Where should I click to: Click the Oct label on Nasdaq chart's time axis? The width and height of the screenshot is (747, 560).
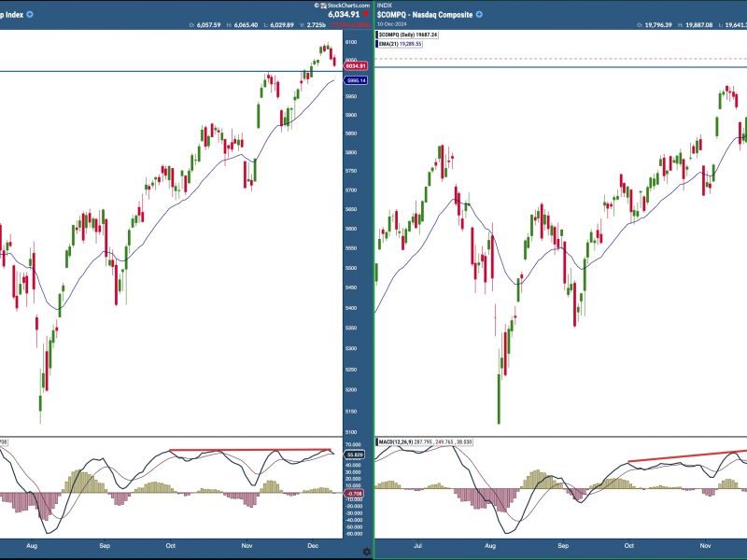(x=628, y=546)
